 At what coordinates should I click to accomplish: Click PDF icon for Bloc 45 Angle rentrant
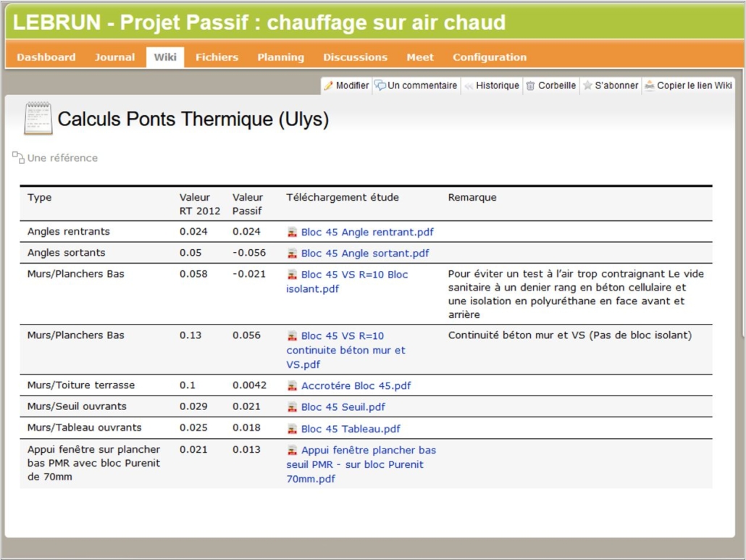(292, 232)
